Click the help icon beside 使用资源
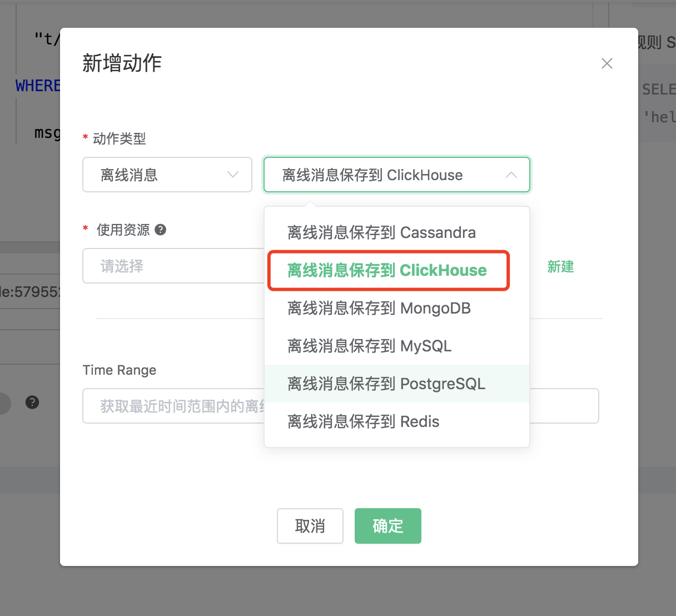 [x=161, y=230]
